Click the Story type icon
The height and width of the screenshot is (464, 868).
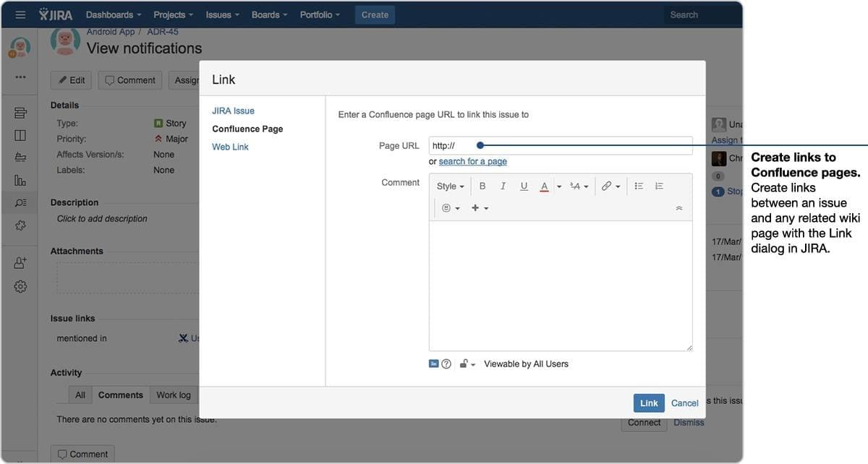tap(158, 124)
